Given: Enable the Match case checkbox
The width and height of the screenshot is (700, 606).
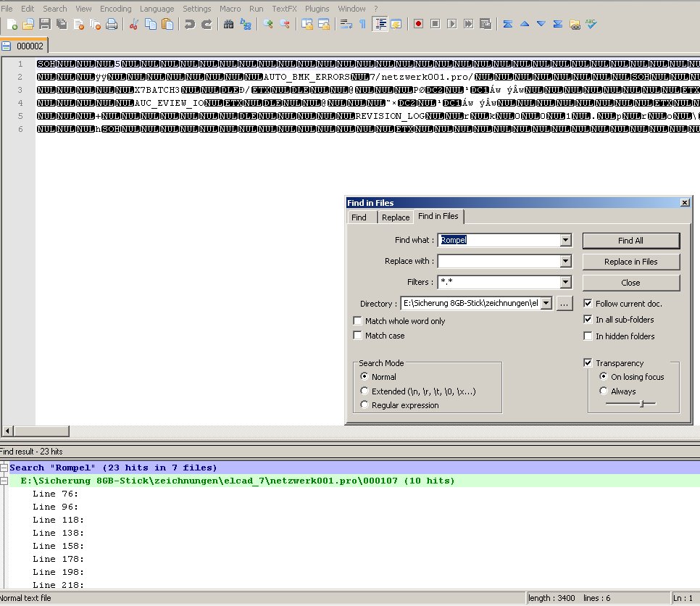Looking at the screenshot, I should [x=357, y=336].
